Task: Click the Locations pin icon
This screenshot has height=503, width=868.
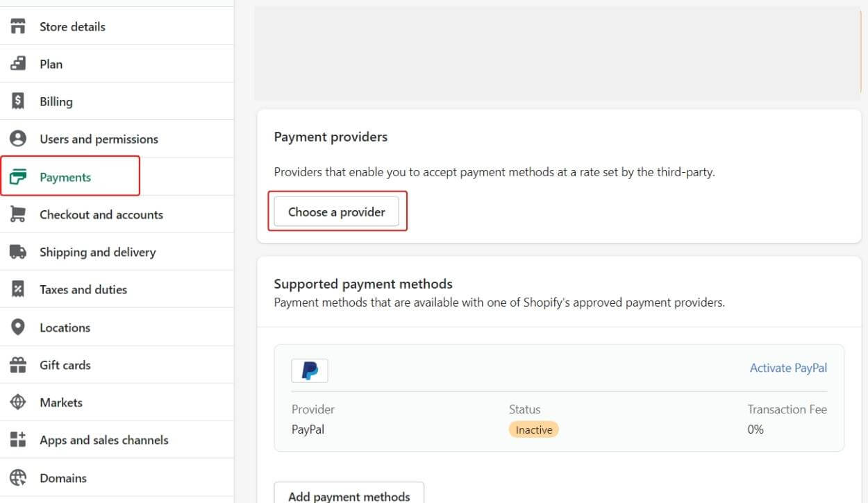Action: point(17,327)
